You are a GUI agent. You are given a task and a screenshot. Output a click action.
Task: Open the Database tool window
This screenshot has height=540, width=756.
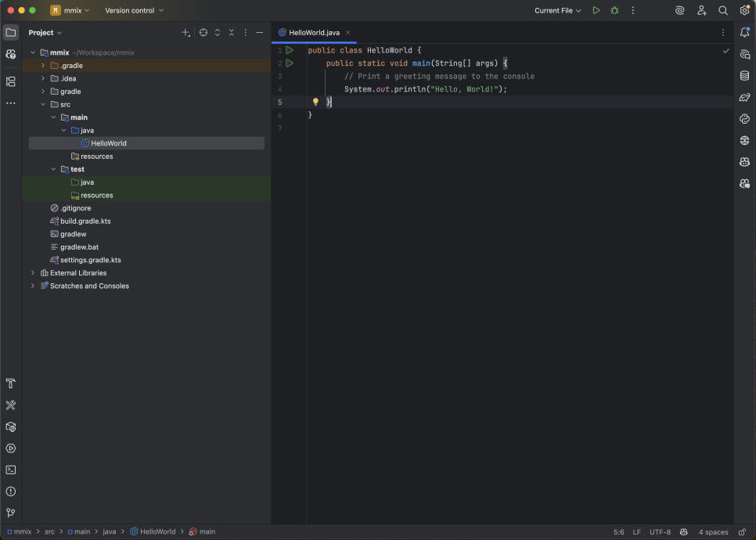point(744,76)
